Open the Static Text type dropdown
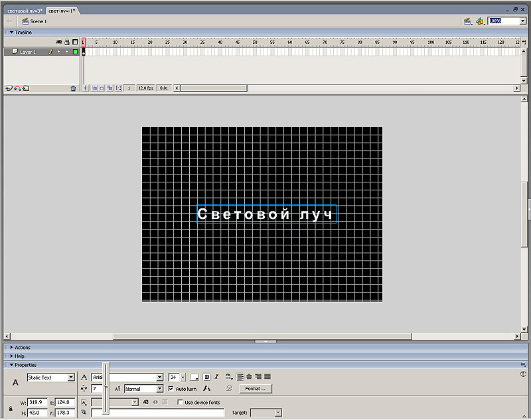The image size is (531, 420). pyautogui.click(x=71, y=378)
